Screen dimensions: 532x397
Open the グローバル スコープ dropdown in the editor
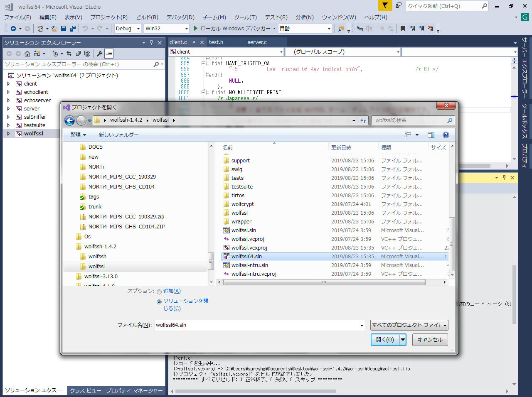(x=343, y=52)
